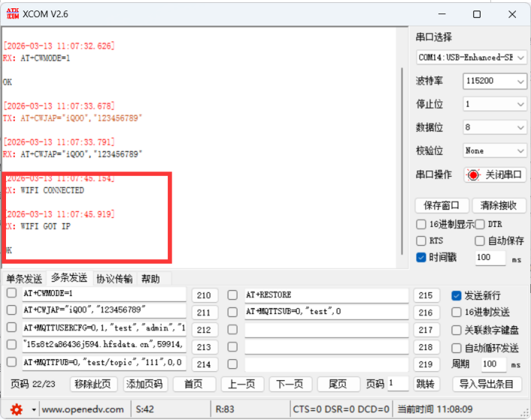Go to 尾页 last page
Viewport: 531px width, 420px height.
click(x=338, y=384)
